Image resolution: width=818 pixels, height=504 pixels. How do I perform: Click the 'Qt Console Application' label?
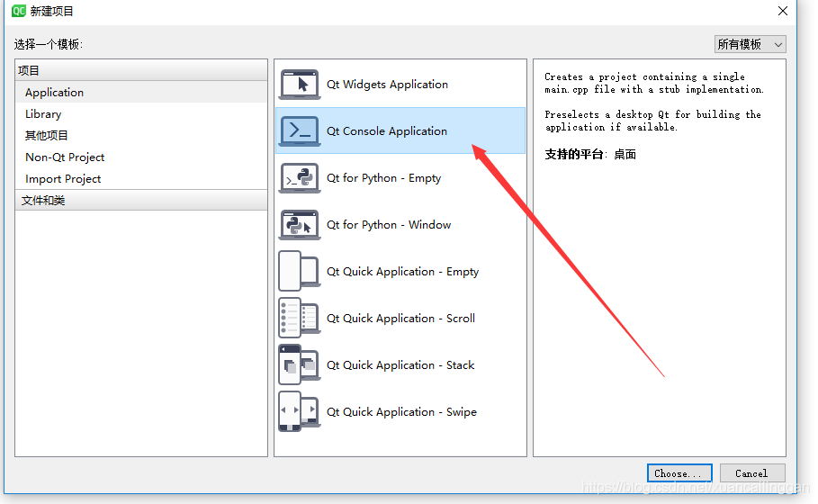(x=387, y=131)
